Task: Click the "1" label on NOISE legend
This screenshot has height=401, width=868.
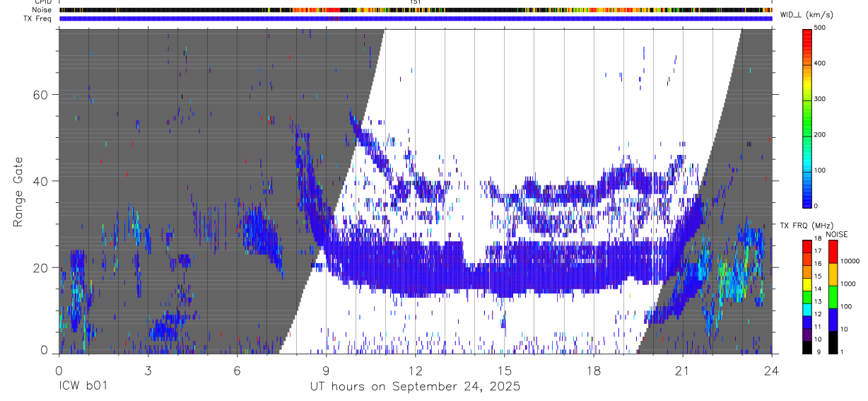Action: pos(843,351)
